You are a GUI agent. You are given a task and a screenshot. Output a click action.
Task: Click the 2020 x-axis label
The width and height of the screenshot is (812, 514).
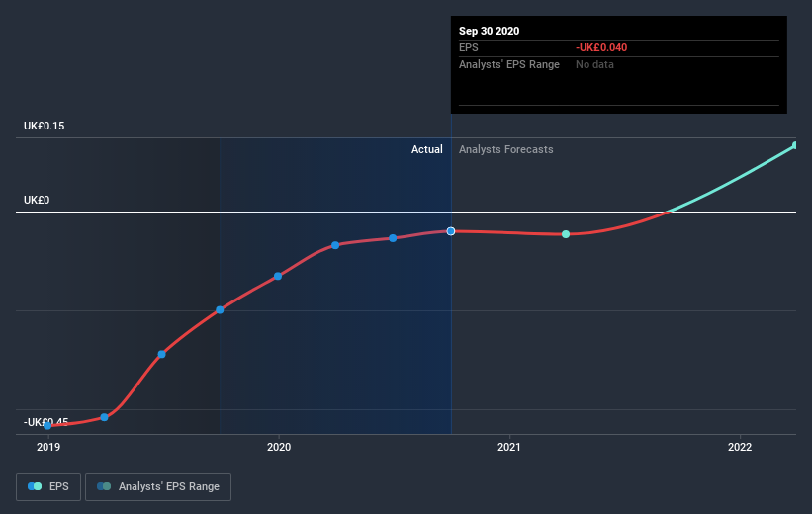(x=279, y=447)
